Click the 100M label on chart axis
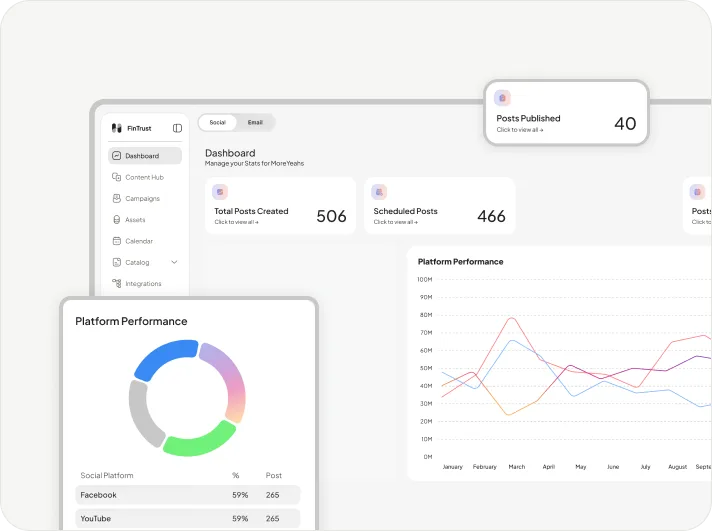The height and width of the screenshot is (531, 712). coord(425,279)
